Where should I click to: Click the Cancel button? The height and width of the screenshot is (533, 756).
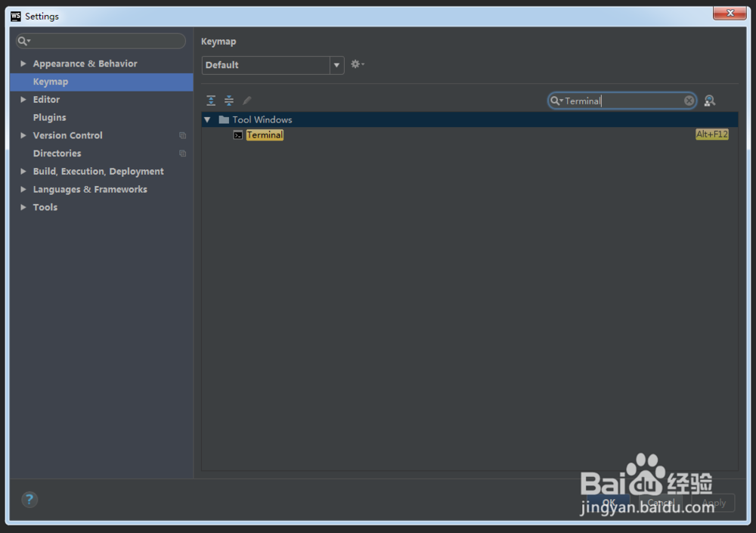click(x=661, y=503)
